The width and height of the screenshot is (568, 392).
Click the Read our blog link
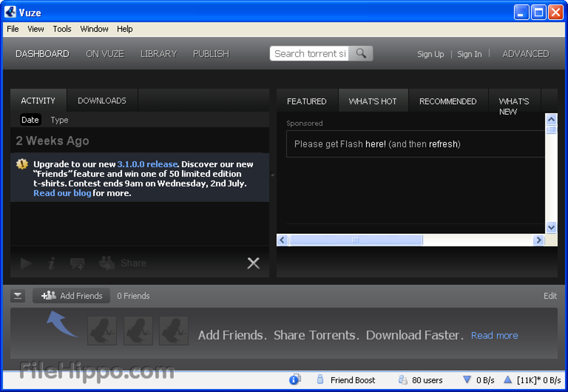pos(62,193)
